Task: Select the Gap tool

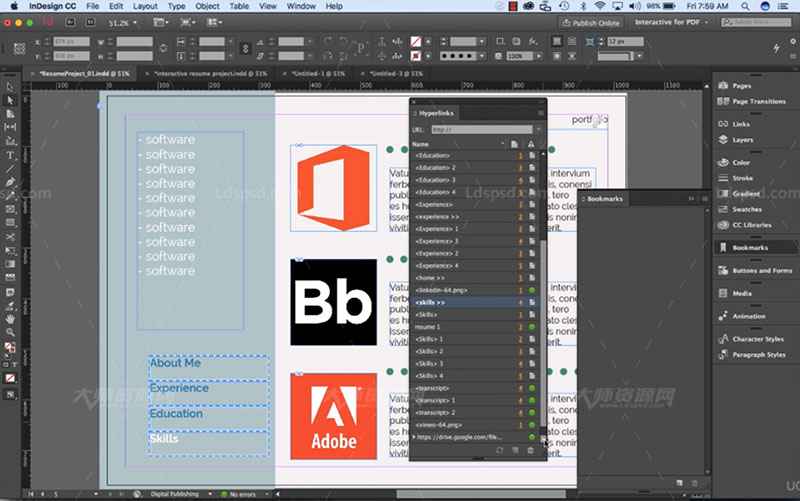Action: (10, 127)
